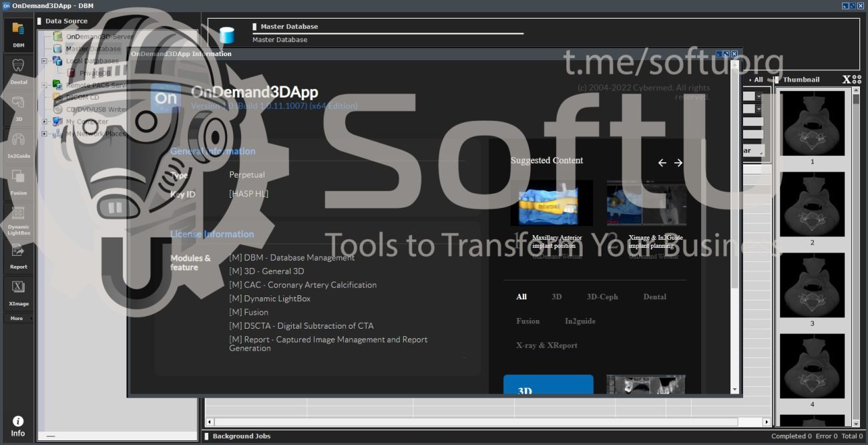This screenshot has height=445, width=868.
Task: Select the X-ray & XReport filter tab
Action: (x=547, y=345)
